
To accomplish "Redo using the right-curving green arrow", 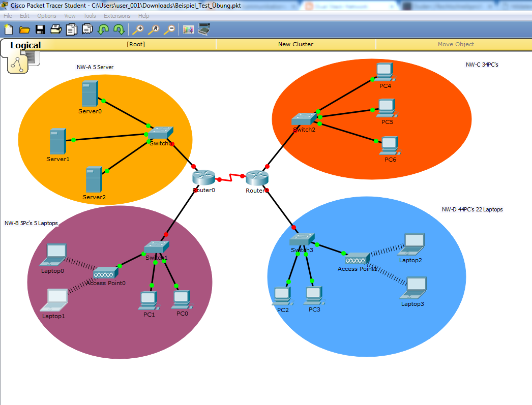I will click(119, 29).
